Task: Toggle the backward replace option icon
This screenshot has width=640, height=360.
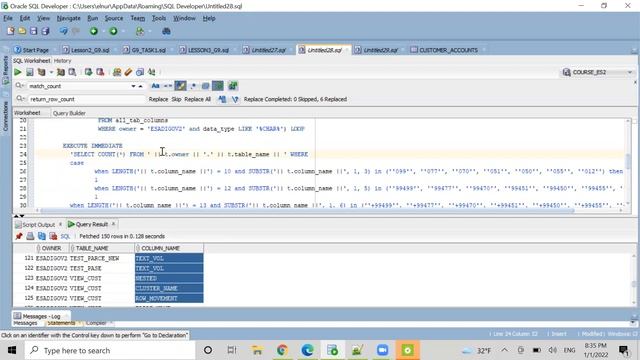Action: [x=235, y=99]
